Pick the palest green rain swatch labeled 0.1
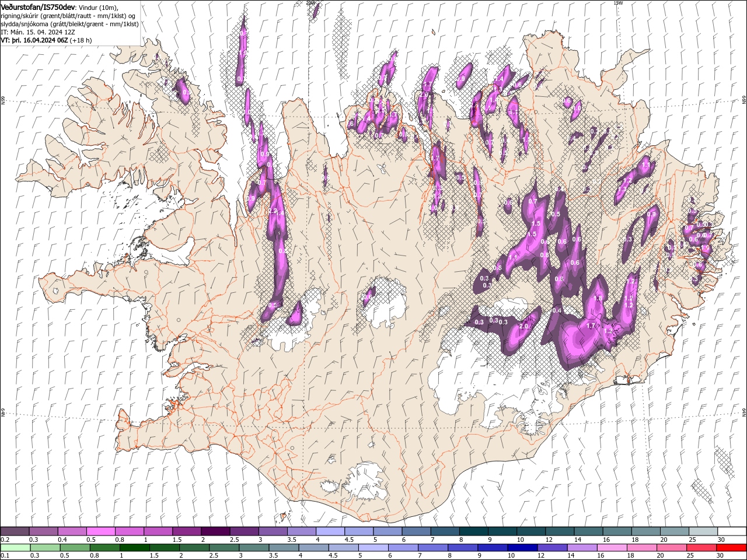This screenshot has width=747, height=560. (15, 548)
